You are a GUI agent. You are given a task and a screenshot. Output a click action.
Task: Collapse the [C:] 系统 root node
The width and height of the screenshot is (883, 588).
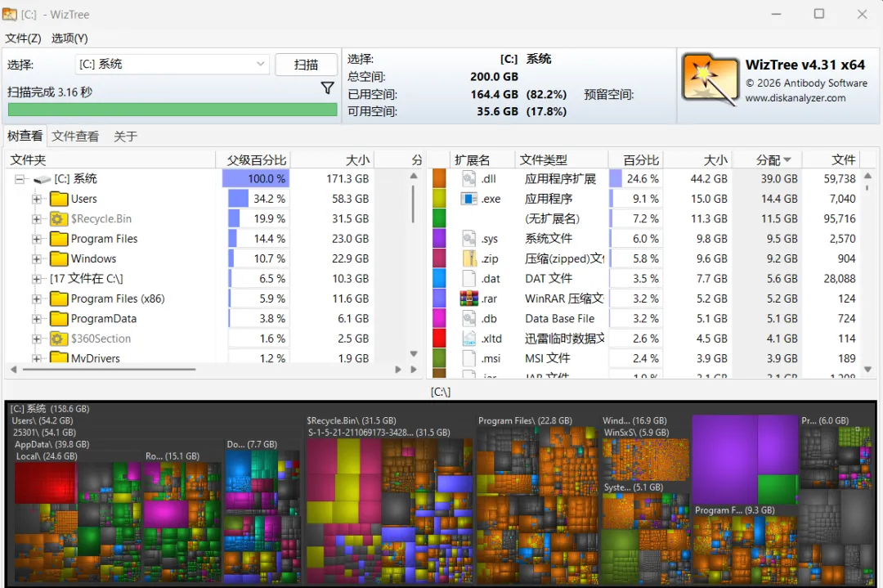(20, 179)
